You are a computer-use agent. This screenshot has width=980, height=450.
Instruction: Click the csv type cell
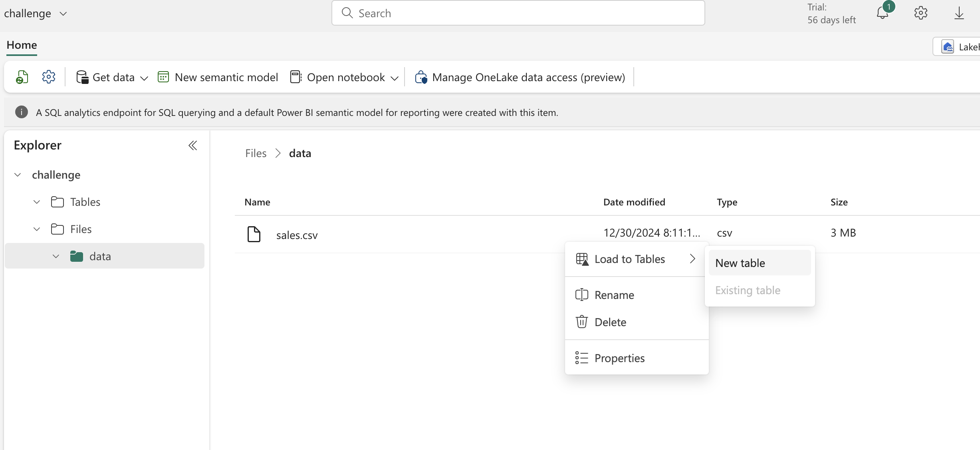coord(724,233)
